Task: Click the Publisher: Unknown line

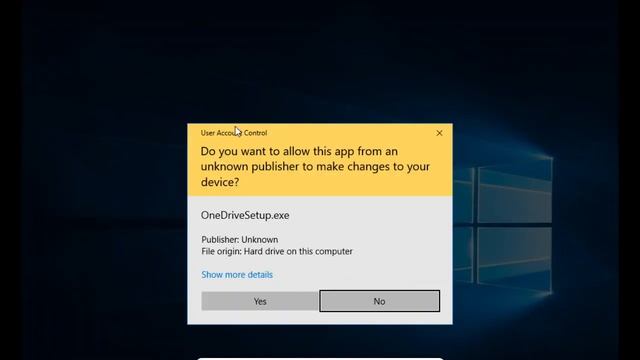Action: click(240, 240)
